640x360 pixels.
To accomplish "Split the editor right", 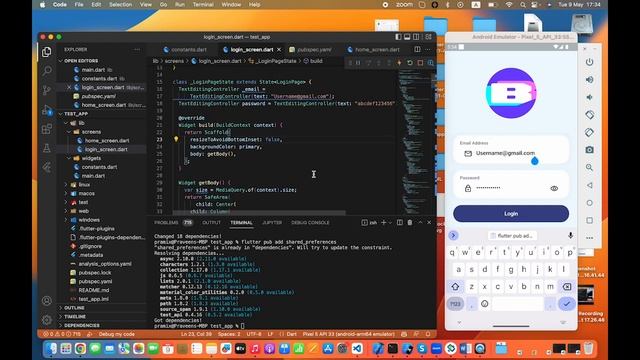I will click(417, 49).
